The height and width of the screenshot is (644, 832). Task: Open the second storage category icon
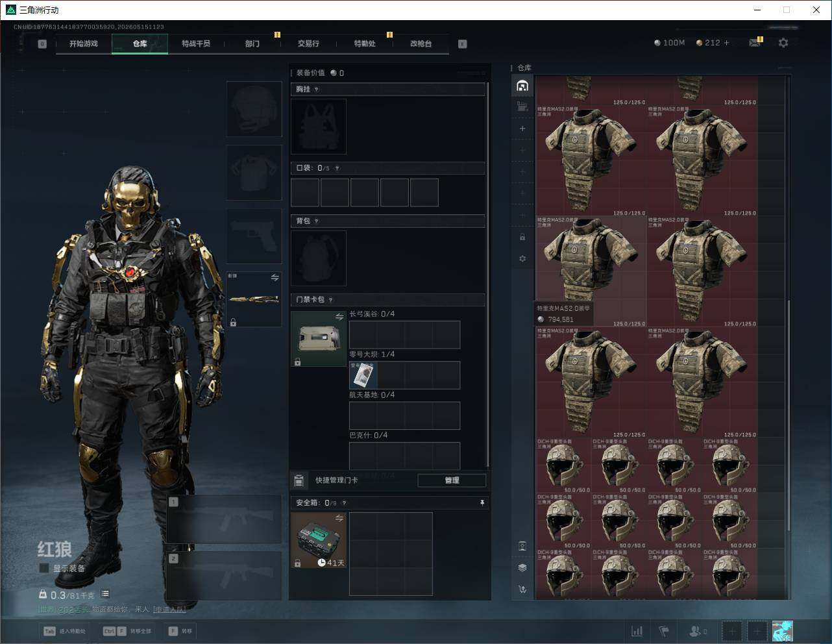click(522, 107)
